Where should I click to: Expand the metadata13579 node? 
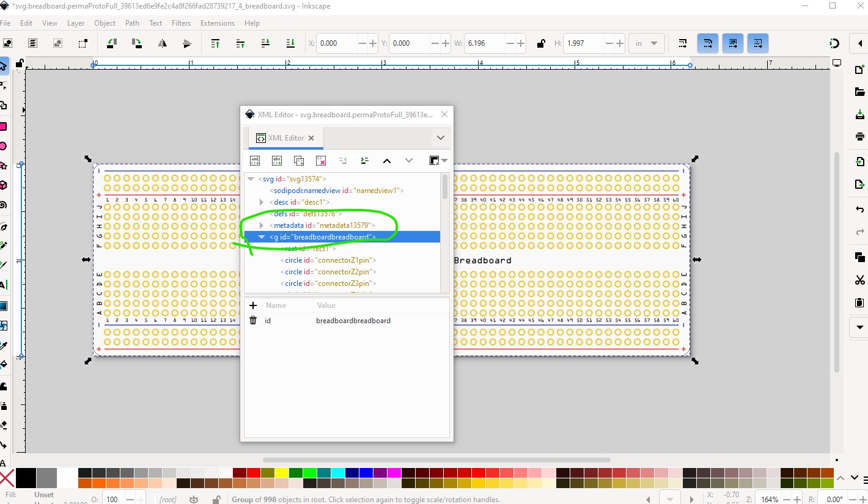click(x=262, y=225)
